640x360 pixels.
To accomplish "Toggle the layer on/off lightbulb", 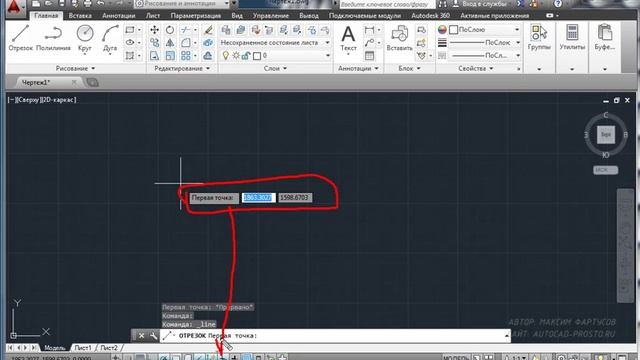I will coord(226,55).
